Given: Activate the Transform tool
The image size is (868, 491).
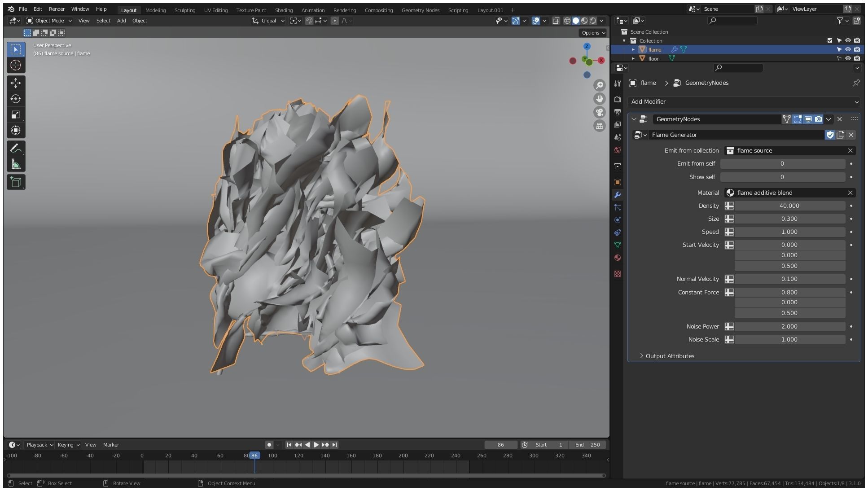Looking at the screenshot, I should [16, 131].
